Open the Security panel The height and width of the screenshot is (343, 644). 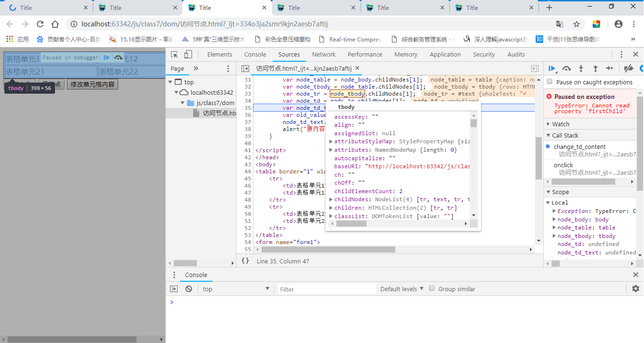[484, 55]
